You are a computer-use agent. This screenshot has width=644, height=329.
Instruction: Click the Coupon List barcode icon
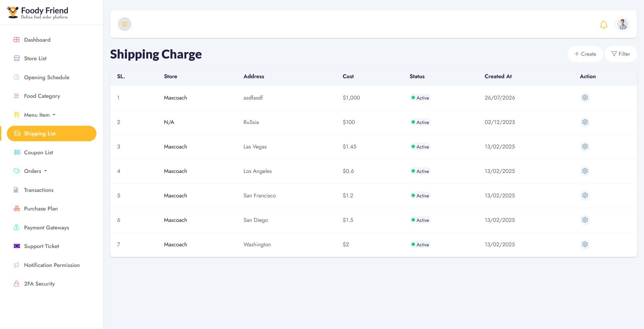coord(17,152)
